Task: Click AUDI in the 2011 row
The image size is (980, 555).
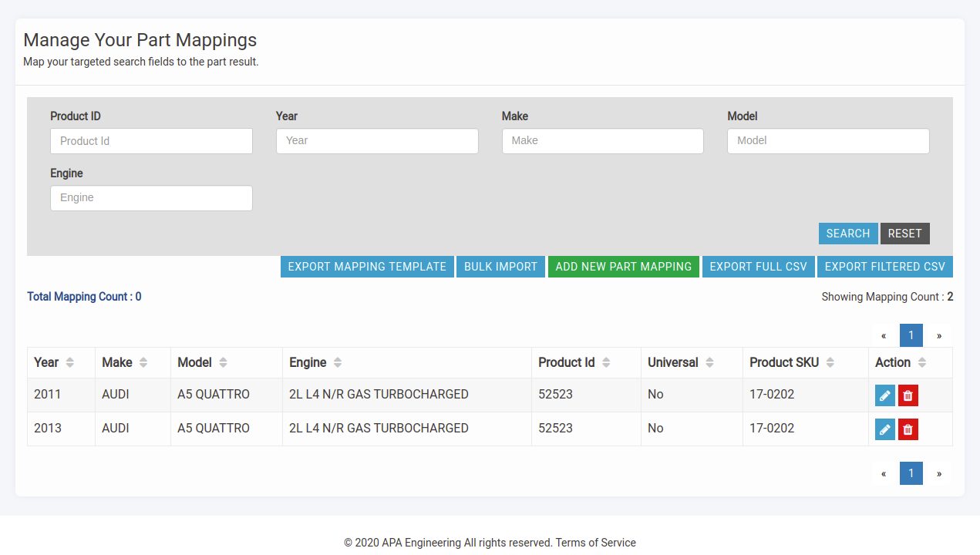Action: pyautogui.click(x=116, y=395)
